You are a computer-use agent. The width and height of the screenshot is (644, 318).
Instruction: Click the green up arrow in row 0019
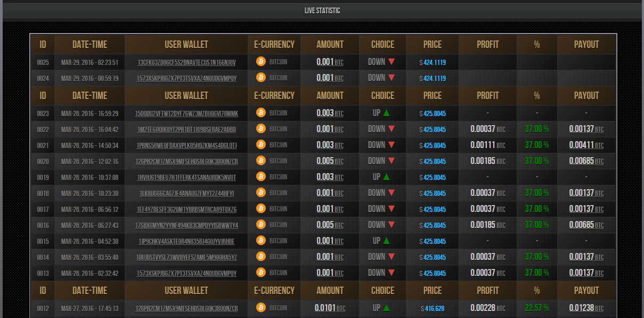[386, 177]
